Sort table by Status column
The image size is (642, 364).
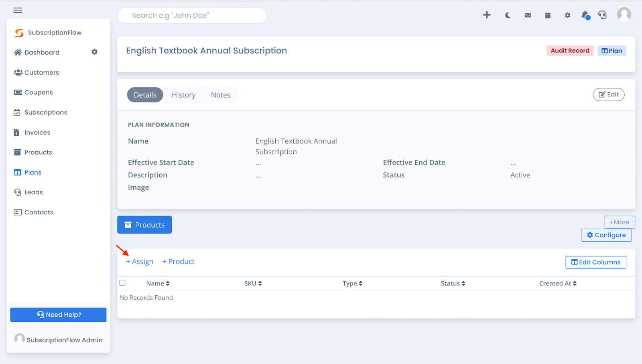click(453, 283)
